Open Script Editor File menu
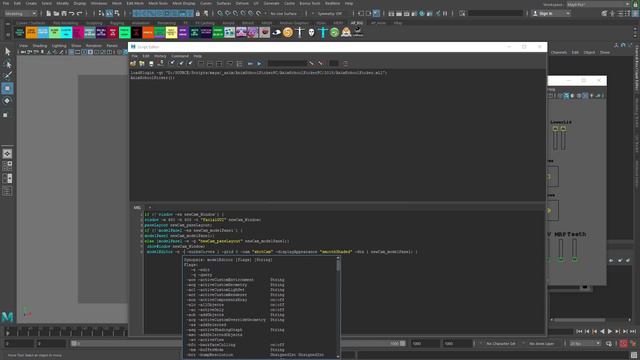Screen dimensions: 640x360 click(x=134, y=56)
